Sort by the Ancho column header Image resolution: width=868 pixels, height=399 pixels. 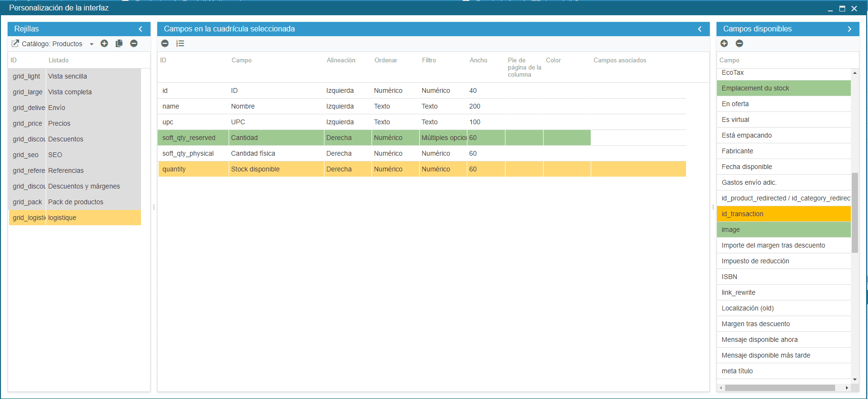[478, 60]
